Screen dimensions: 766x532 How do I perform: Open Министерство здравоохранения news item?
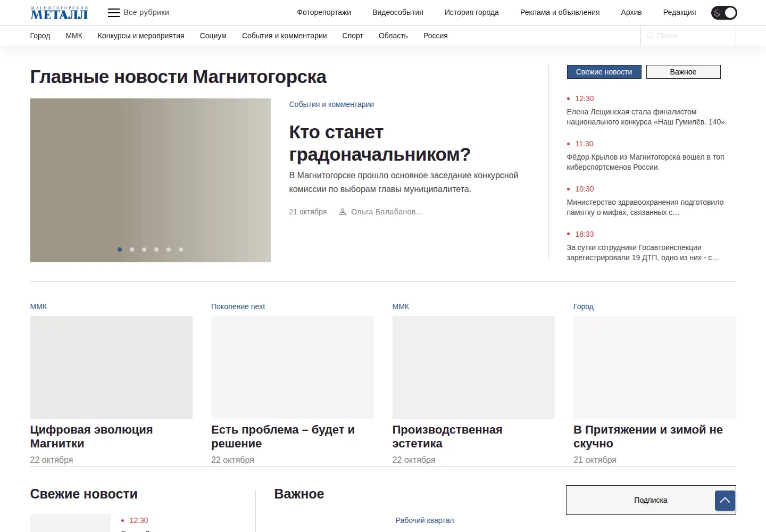coord(645,207)
